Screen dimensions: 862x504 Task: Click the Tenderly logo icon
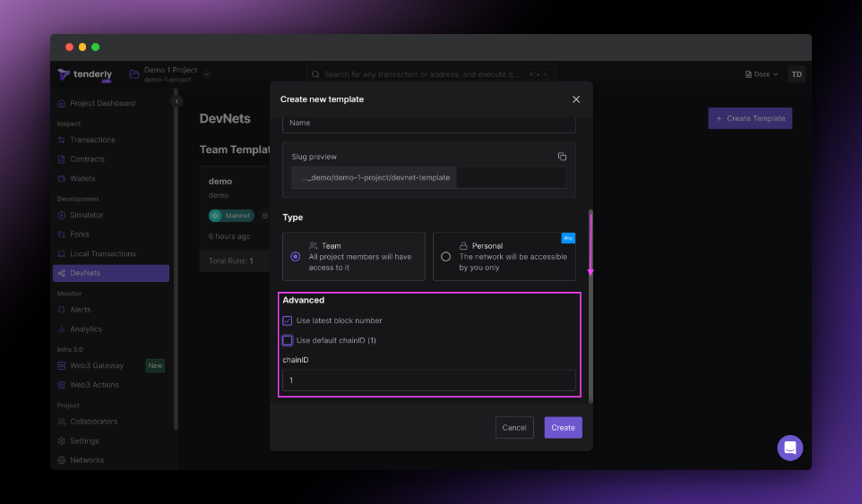click(64, 74)
